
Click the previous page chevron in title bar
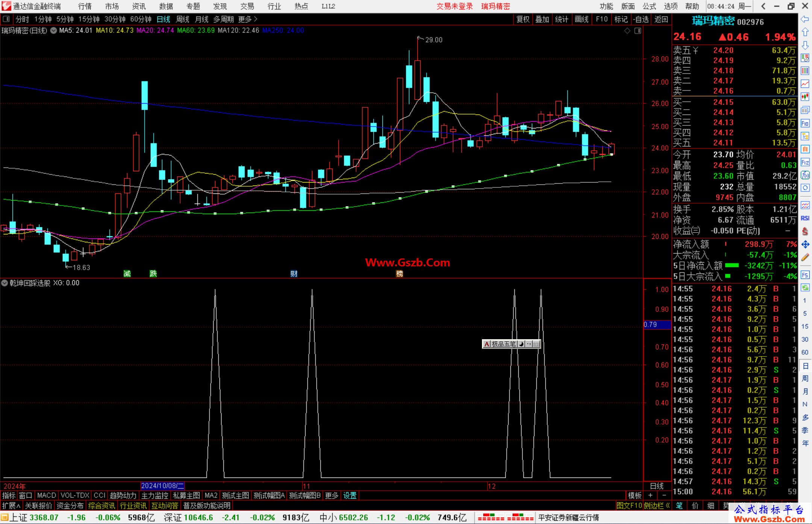[763, 6]
